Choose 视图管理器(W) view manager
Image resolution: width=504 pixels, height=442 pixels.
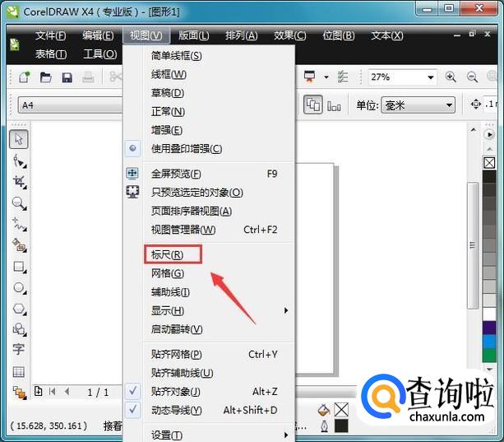pos(210,230)
